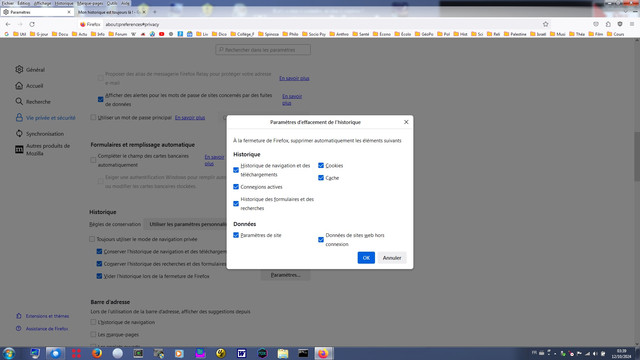The width and height of the screenshot is (640, 360).
Task: Click the Google bookmark icon
Action: pos(6,34)
